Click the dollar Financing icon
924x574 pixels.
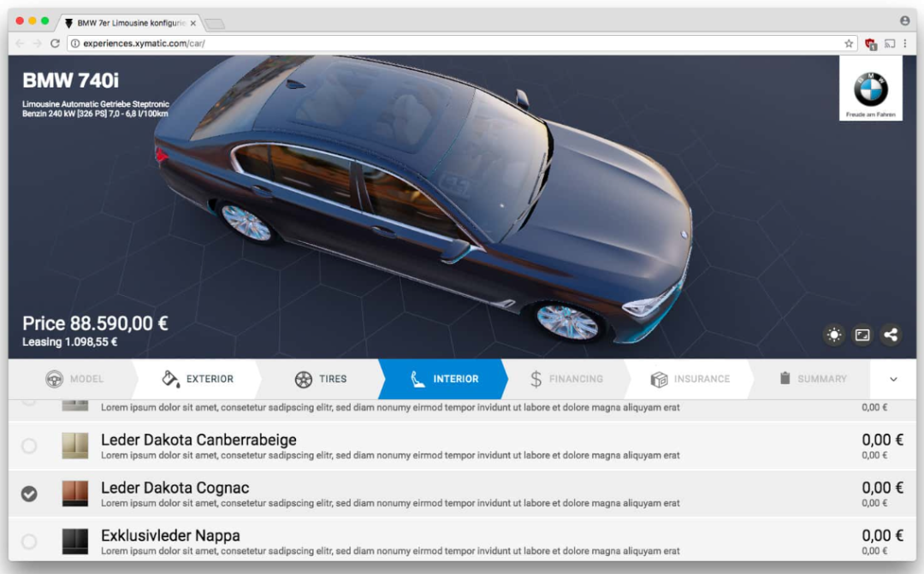(536, 379)
